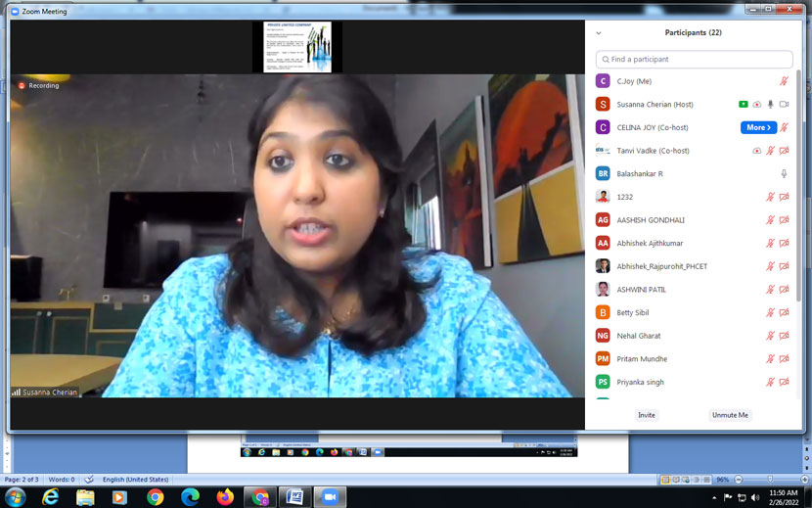
Task: Click Nehal Gharat's muted microphone icon
Action: tap(771, 336)
